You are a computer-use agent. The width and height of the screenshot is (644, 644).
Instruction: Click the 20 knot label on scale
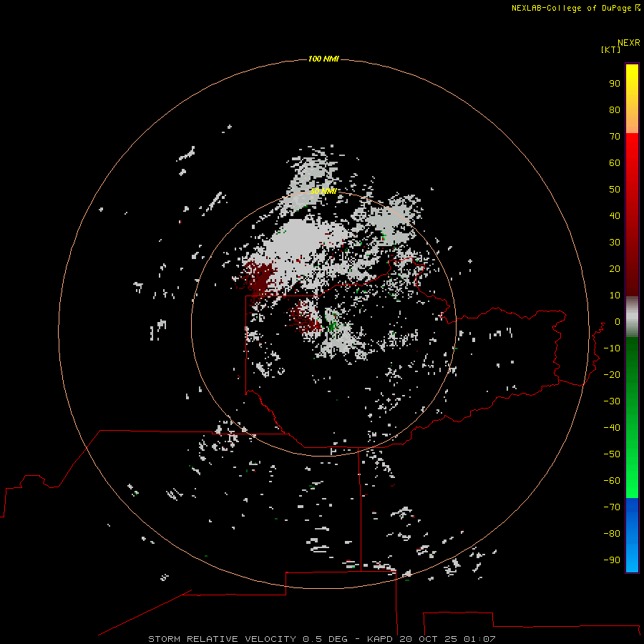615,268
